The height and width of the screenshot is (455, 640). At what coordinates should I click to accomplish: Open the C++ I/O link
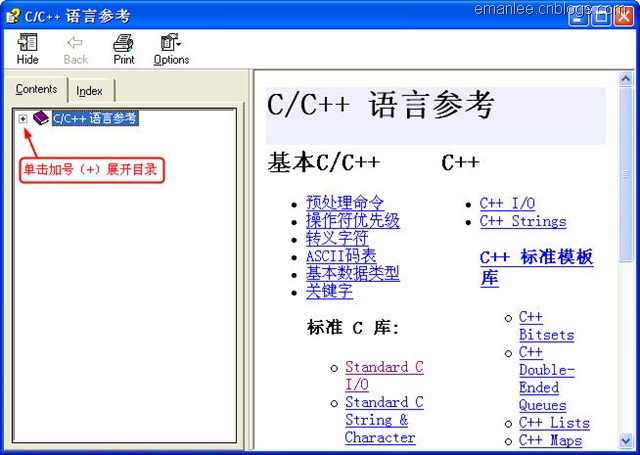507,203
